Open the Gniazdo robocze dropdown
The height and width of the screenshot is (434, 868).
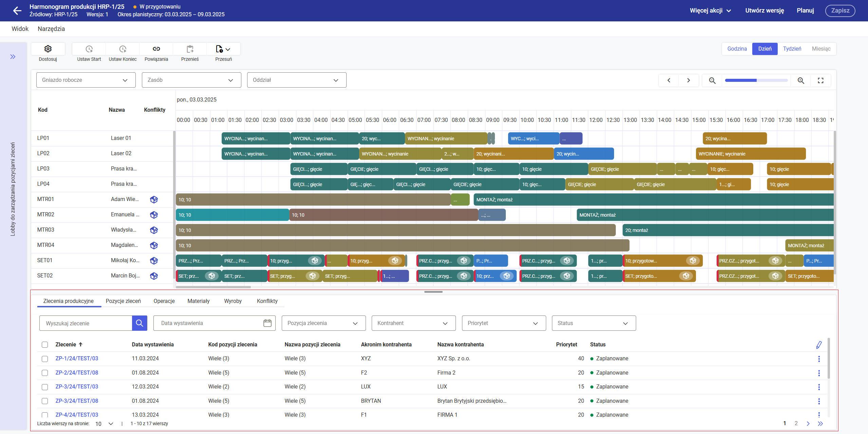[86, 80]
